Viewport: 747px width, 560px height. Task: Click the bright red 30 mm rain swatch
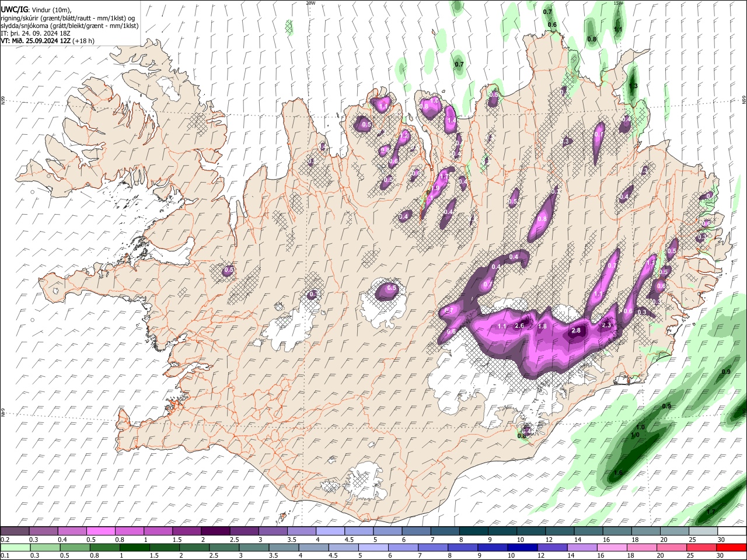click(731, 547)
